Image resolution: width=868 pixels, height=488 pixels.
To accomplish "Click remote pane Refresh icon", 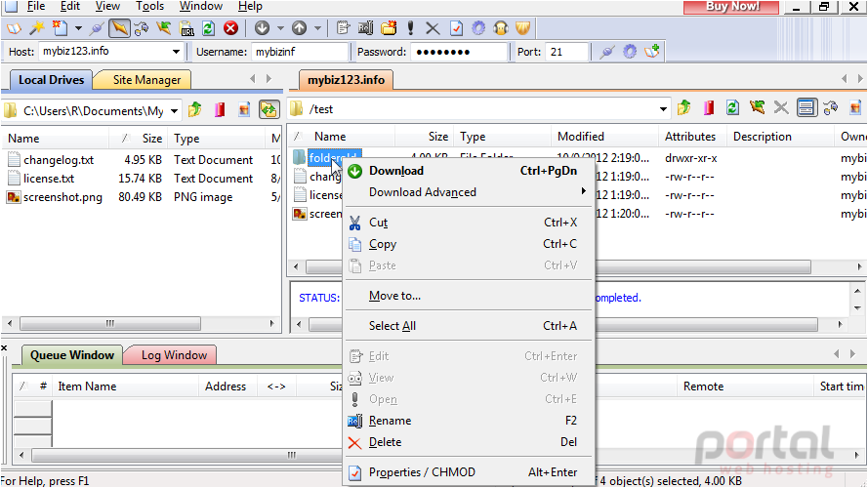I will pyautogui.click(x=732, y=107).
